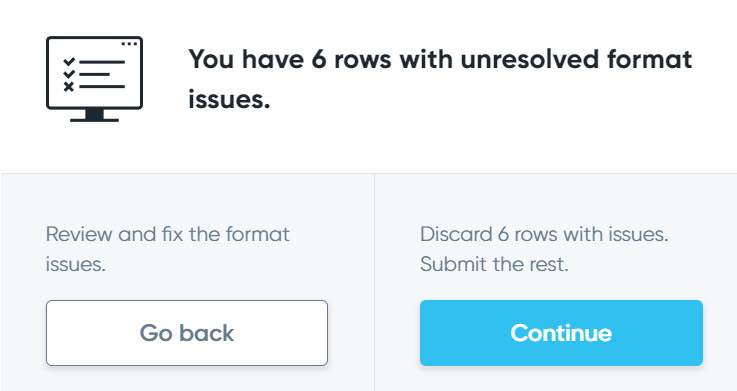The width and height of the screenshot is (737, 391).
Task: Click the 'Continue' label text
Action: point(561,333)
